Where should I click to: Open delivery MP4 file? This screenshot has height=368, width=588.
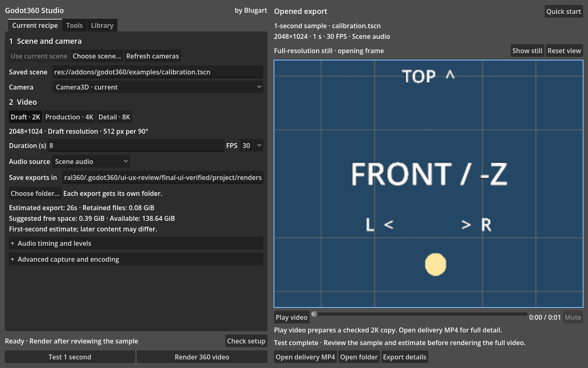(305, 357)
